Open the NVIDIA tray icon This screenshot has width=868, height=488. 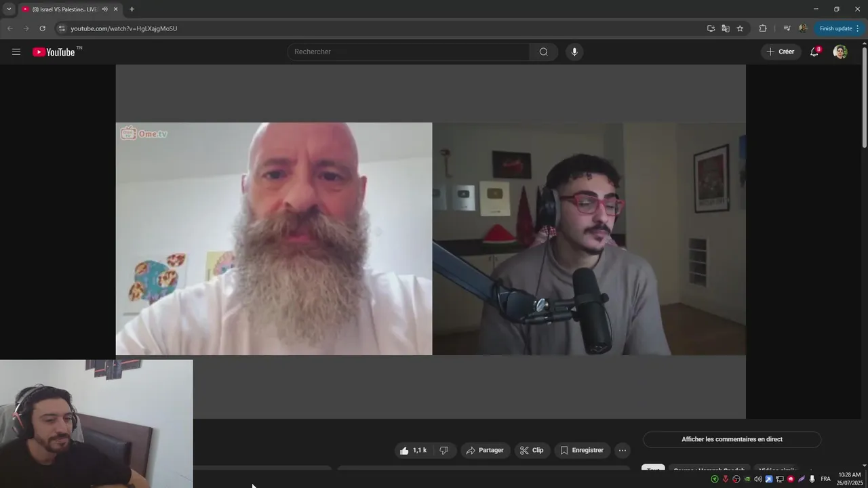[x=747, y=479]
